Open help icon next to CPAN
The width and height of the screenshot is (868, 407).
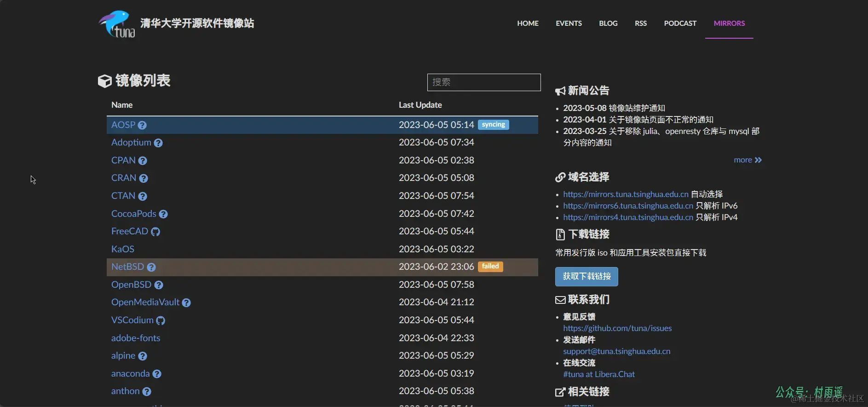[x=143, y=161]
